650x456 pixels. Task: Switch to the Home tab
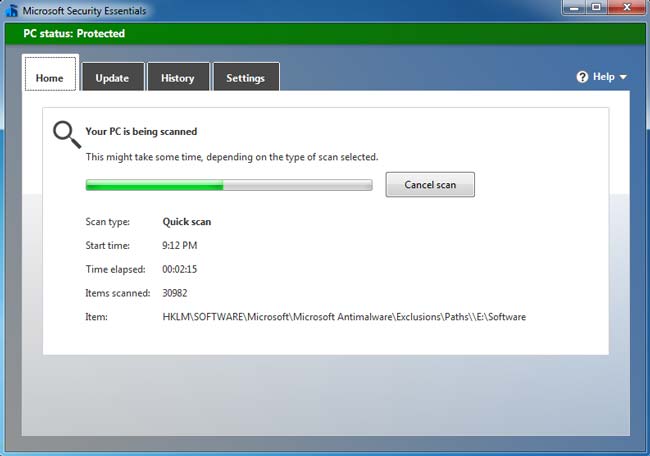[x=50, y=73]
